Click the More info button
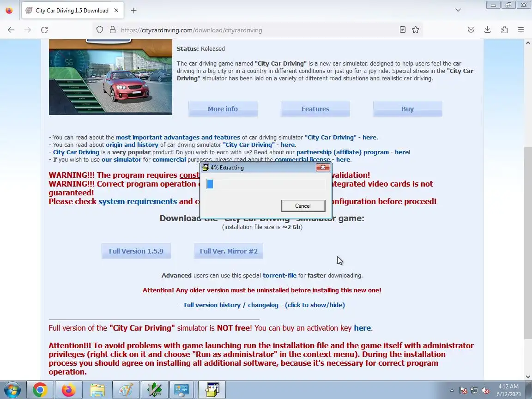 223,109
